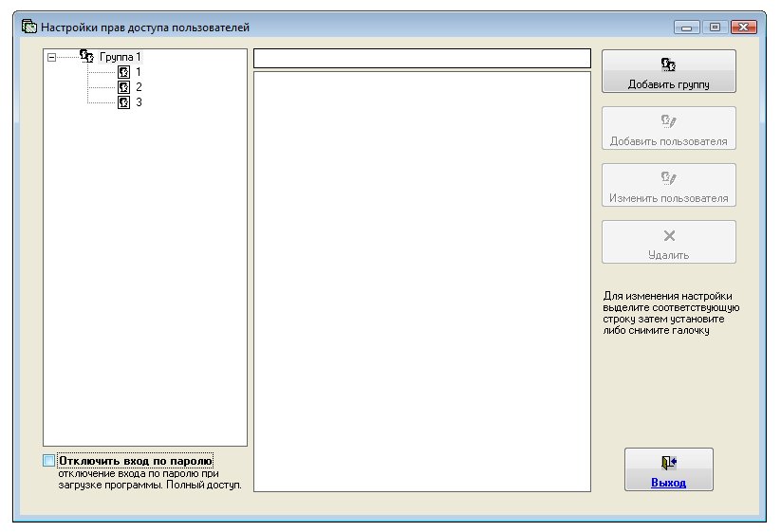Viewport: 781px width, 532px height.
Task: Close the Настройки прав доступа window
Action: [x=744, y=27]
